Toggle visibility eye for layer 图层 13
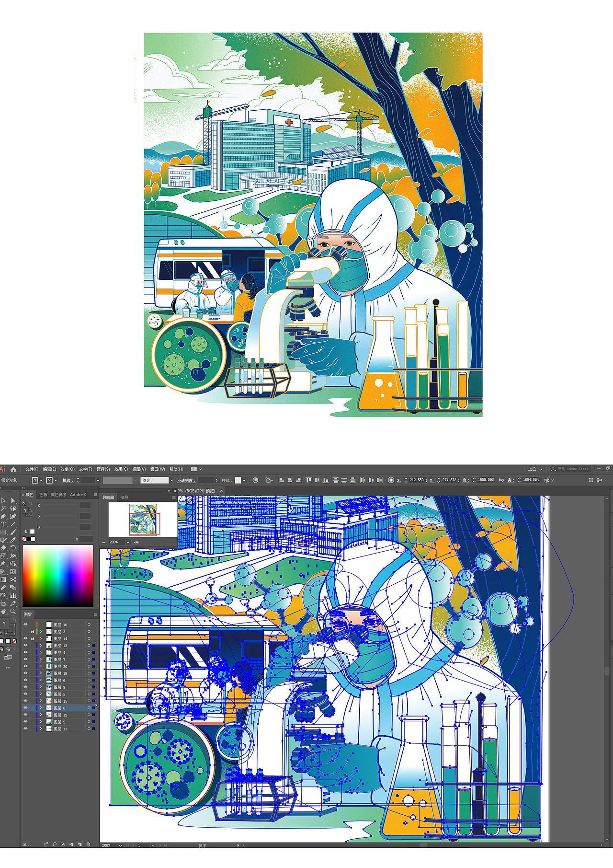Viewport: 613px width, 868px height. pyautogui.click(x=25, y=646)
